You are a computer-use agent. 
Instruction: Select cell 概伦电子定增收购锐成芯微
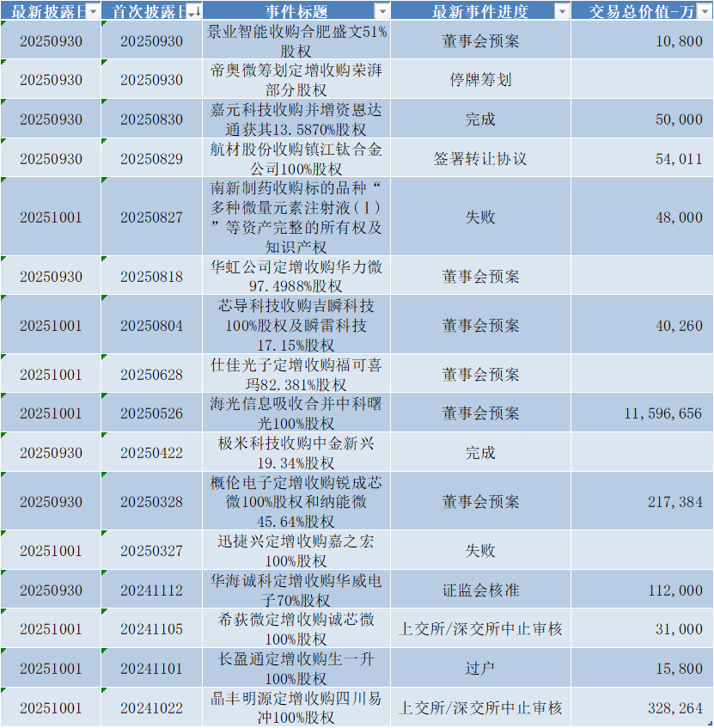click(x=296, y=501)
